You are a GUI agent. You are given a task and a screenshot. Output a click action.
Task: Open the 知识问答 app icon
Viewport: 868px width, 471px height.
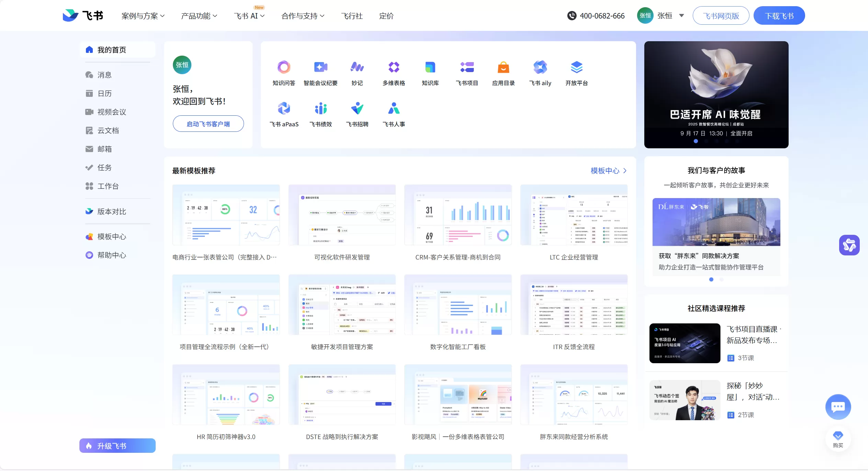pyautogui.click(x=284, y=68)
